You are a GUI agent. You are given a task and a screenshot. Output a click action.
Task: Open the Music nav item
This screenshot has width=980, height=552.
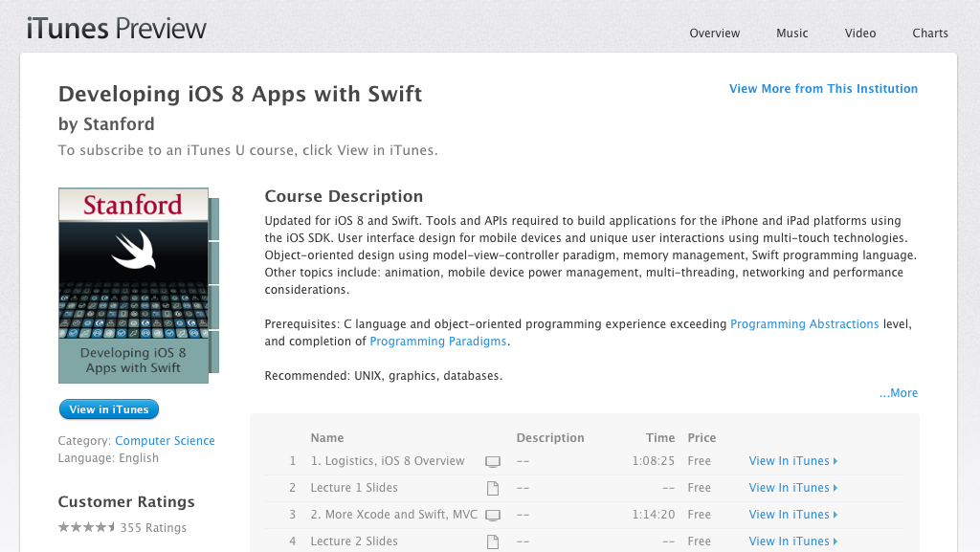pyautogui.click(x=791, y=33)
